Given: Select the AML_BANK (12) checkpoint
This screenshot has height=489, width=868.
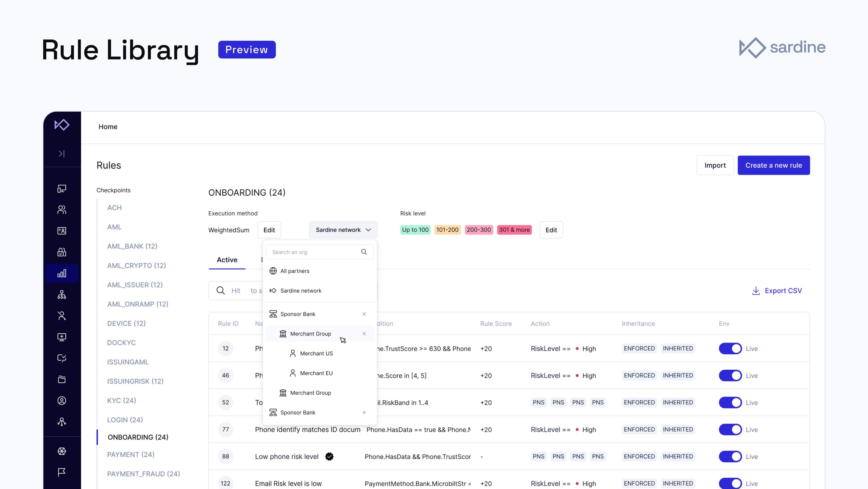Looking at the screenshot, I should (x=132, y=246).
